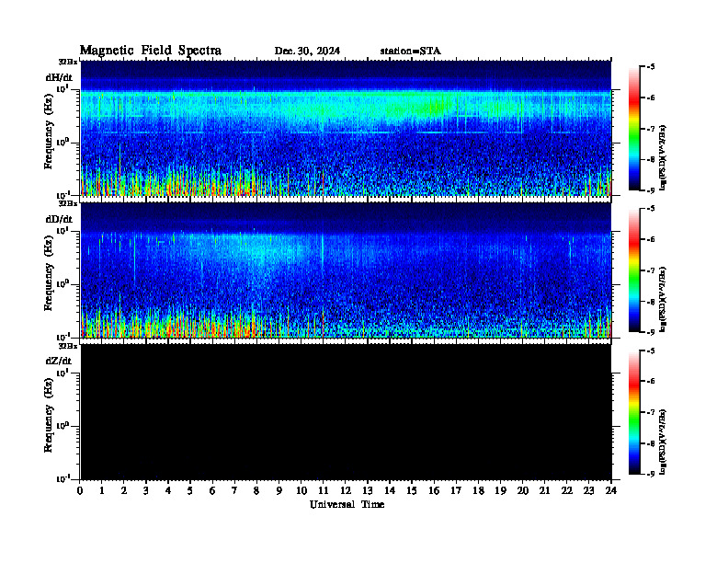Click the "-9" value on dZ/dt color scale
Image resolution: width=728 pixels, height=563 pixels.
651,474
